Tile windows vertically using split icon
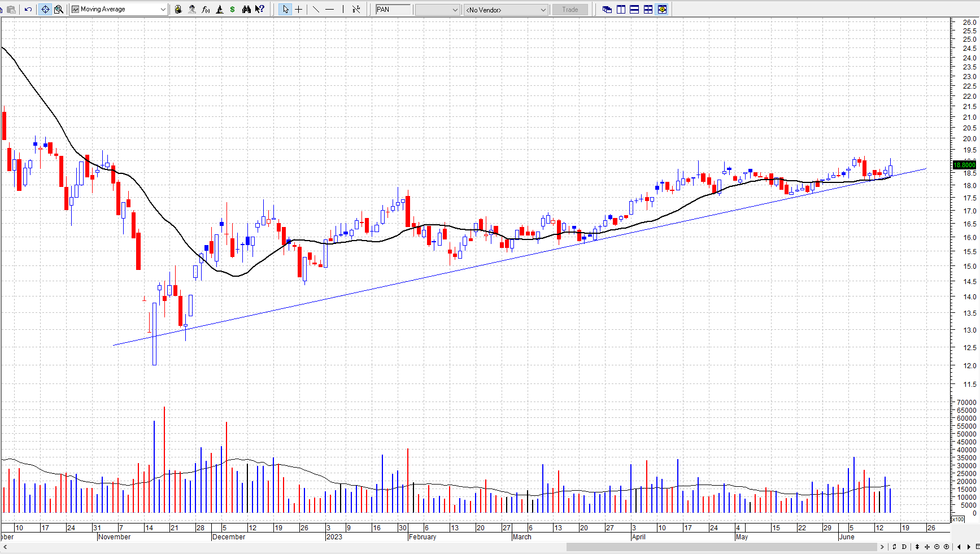The image size is (980, 554). point(621,9)
